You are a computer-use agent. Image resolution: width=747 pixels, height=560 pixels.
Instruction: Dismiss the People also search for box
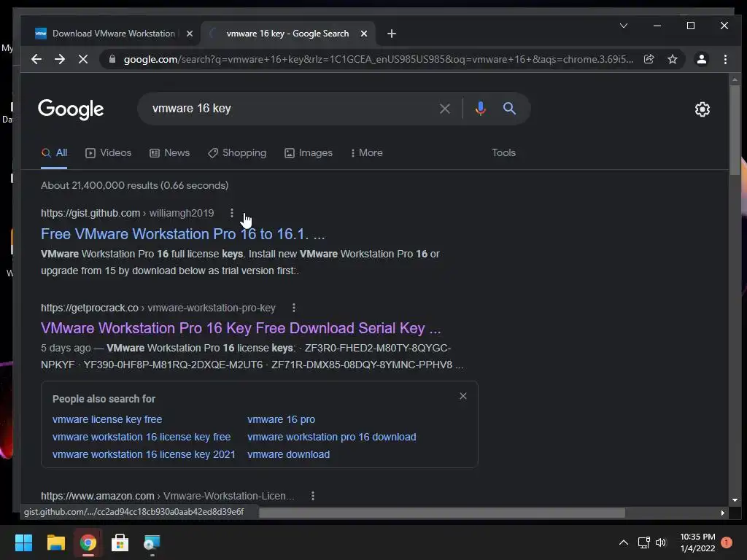point(462,396)
